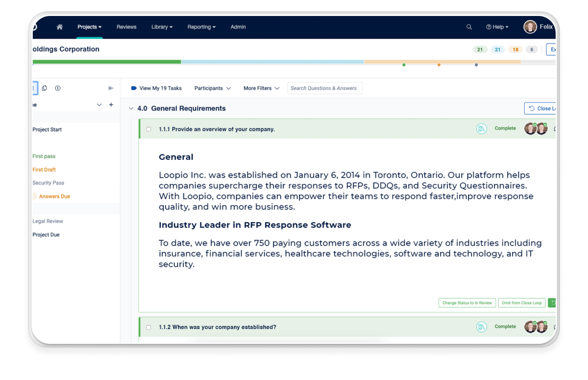Expand the More Filters dropdown

(x=261, y=88)
